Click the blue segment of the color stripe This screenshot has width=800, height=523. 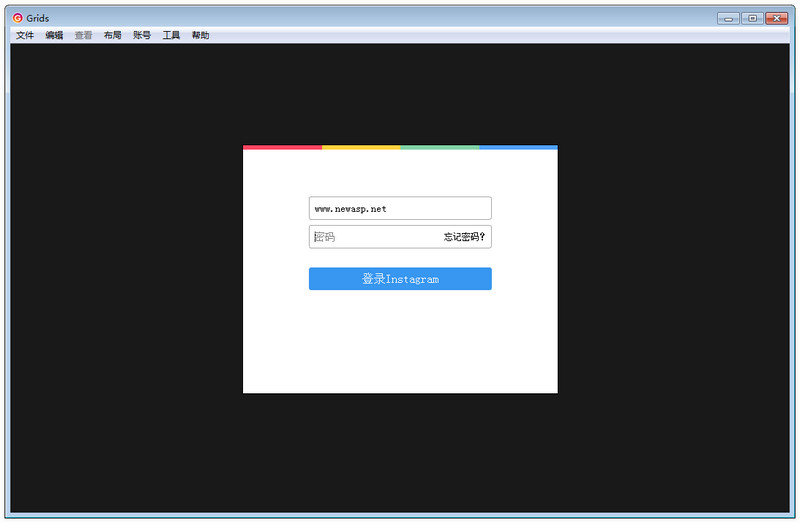pos(518,147)
